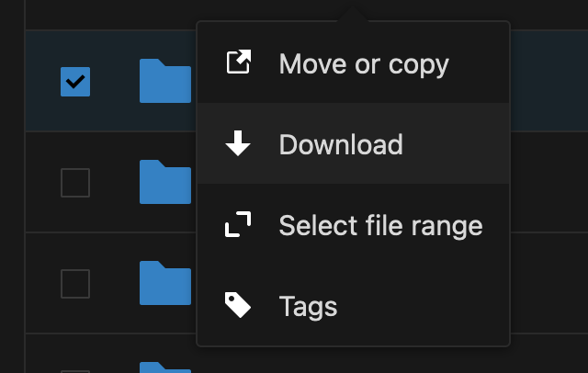Check the third folder row checkbox
This screenshot has height=373, width=588.
click(x=75, y=284)
